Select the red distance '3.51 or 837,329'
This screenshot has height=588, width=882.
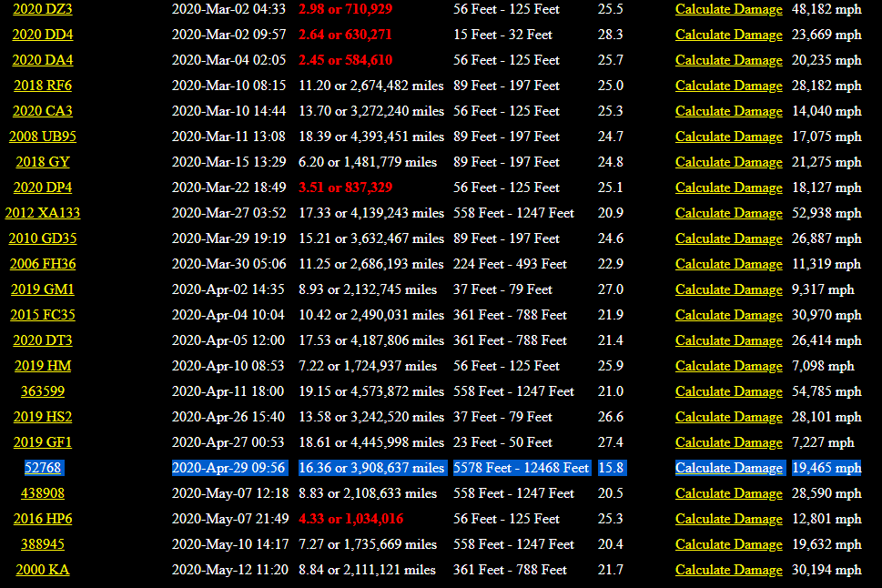coord(345,188)
